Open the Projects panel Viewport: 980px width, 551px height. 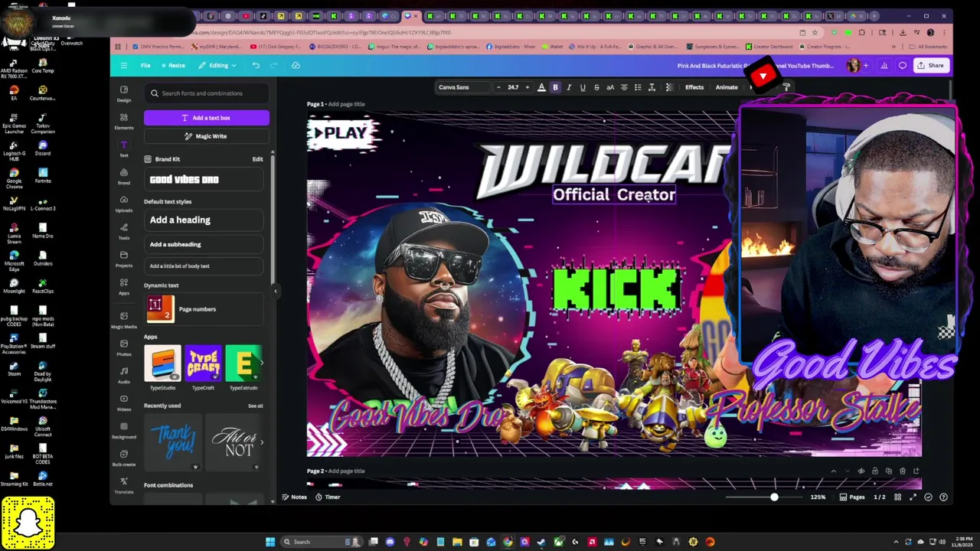pyautogui.click(x=123, y=259)
